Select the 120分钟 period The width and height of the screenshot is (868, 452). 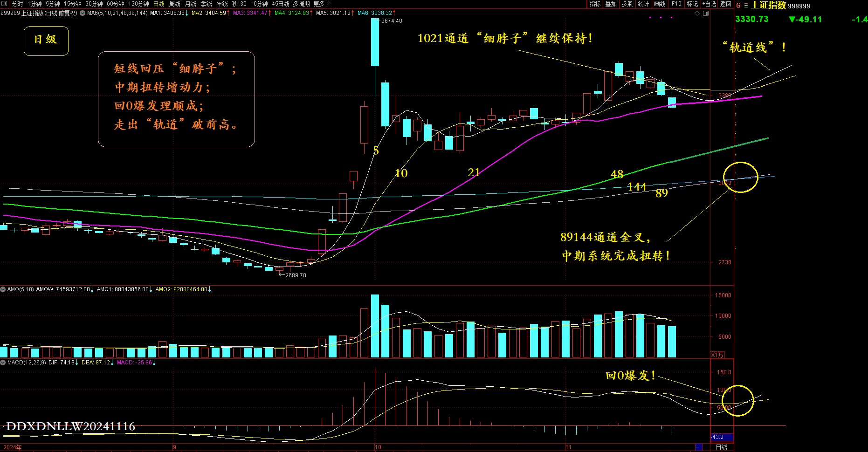pos(138,4)
